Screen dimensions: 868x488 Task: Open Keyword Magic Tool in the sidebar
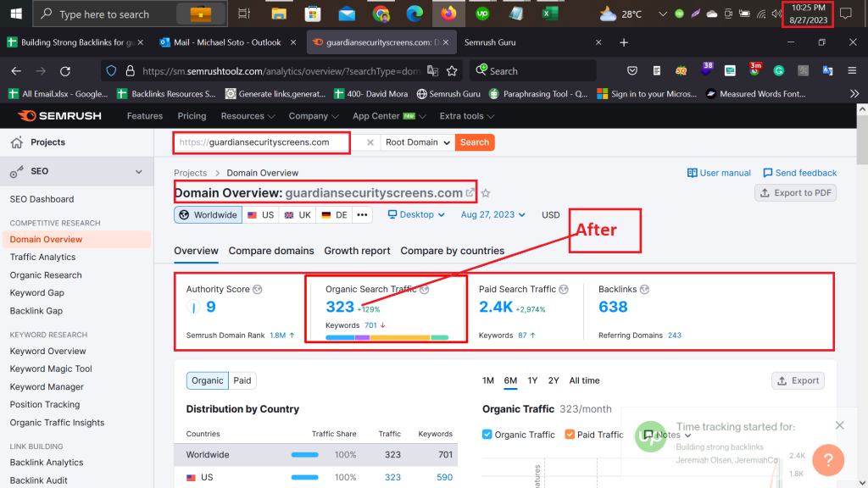coord(51,369)
